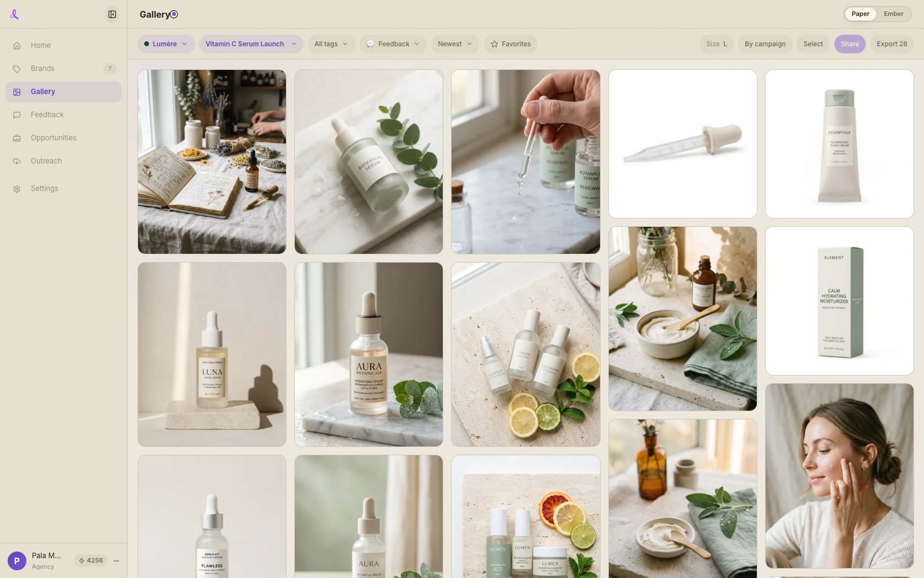Go to Home in sidebar

pos(63,46)
